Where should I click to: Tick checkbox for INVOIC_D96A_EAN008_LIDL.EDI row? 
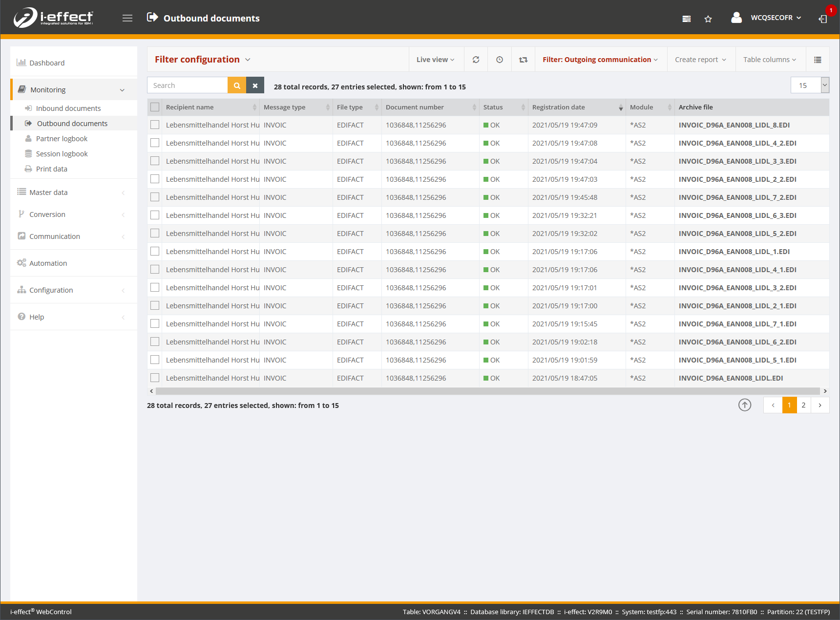(155, 378)
